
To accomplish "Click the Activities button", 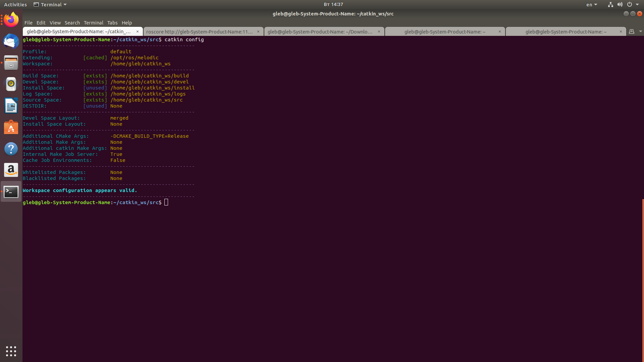I will pyautogui.click(x=15, y=4).
